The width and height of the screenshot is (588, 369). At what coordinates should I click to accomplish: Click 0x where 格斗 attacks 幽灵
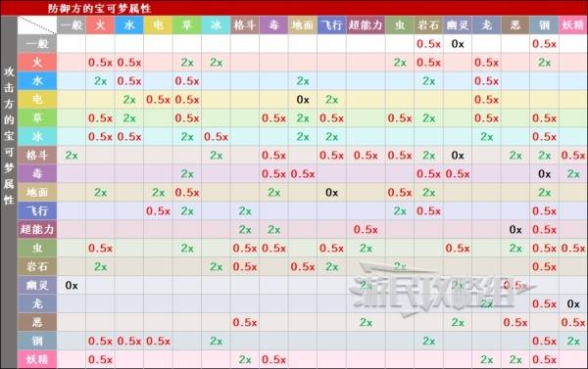(458, 156)
